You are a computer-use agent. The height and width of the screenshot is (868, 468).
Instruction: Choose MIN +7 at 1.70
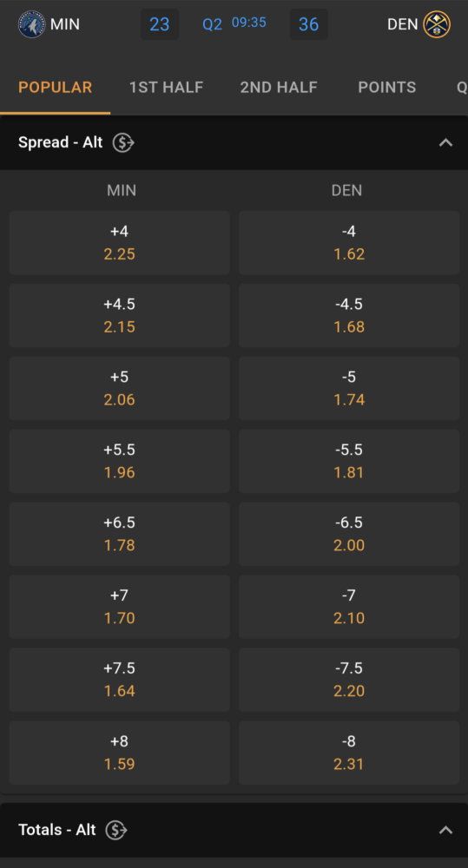coord(119,607)
